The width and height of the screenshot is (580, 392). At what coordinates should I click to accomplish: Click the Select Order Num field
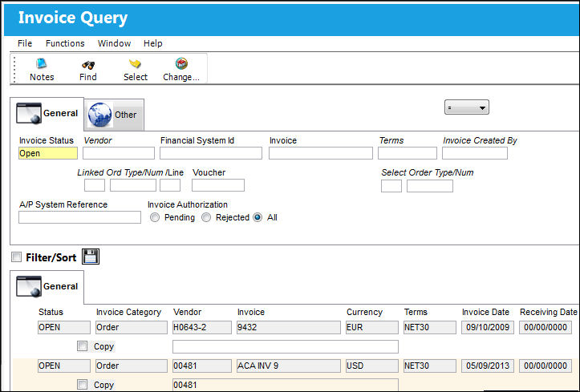pyautogui.click(x=430, y=186)
